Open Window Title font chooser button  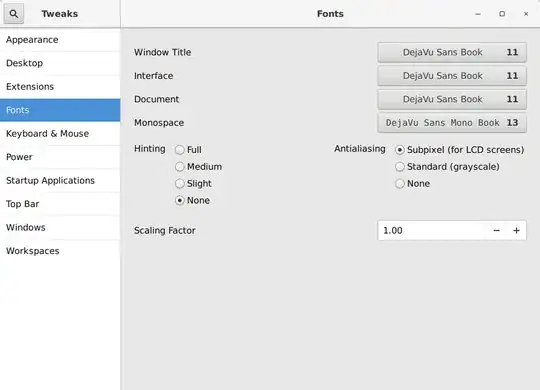tap(452, 52)
